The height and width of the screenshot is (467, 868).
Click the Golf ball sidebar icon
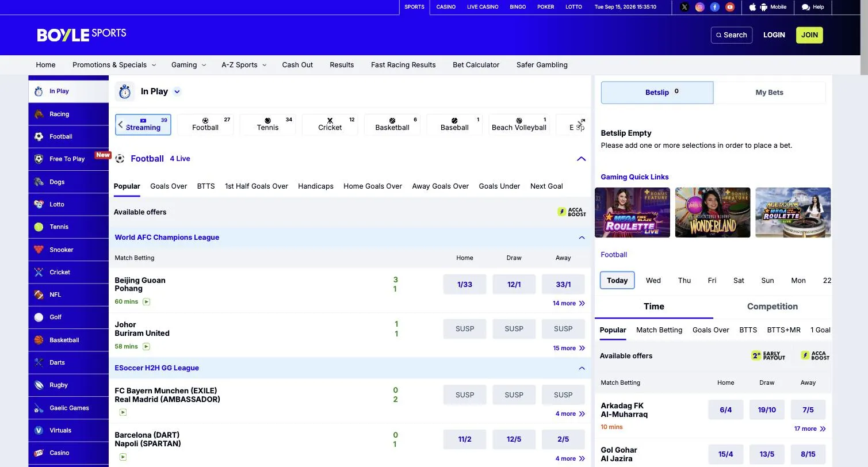pos(39,317)
